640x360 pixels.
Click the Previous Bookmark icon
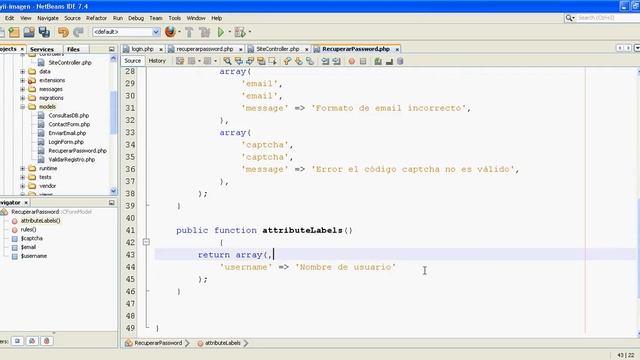click(x=287, y=61)
